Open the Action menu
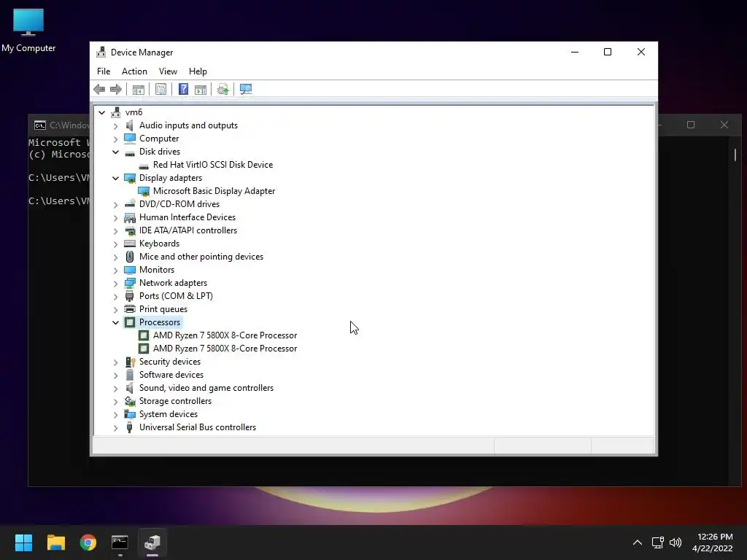Image resolution: width=747 pixels, height=560 pixels. [134, 71]
